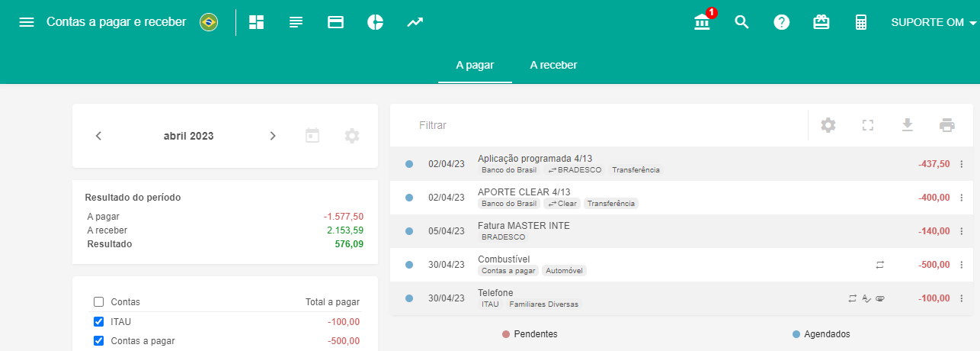This screenshot has width=980, height=351.
Task: Uncheck the Contas a pagar checkbox
Action: (x=98, y=340)
